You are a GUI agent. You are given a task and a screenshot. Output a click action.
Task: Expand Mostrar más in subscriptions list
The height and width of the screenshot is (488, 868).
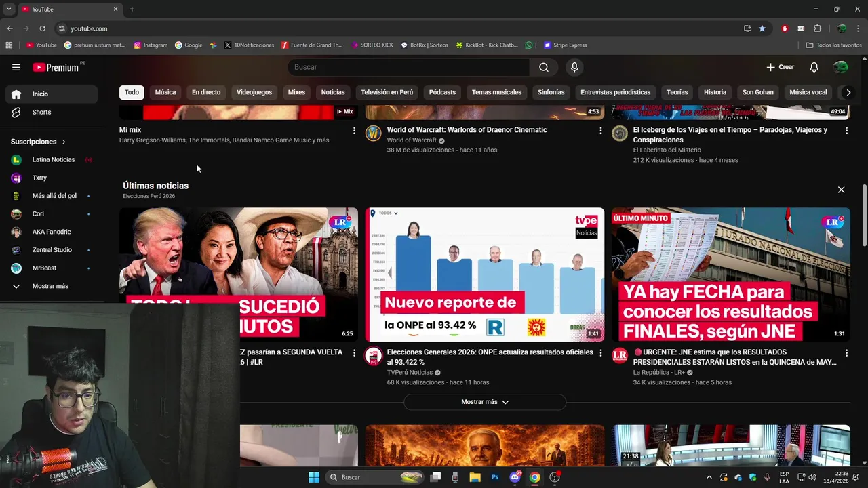coord(52,286)
